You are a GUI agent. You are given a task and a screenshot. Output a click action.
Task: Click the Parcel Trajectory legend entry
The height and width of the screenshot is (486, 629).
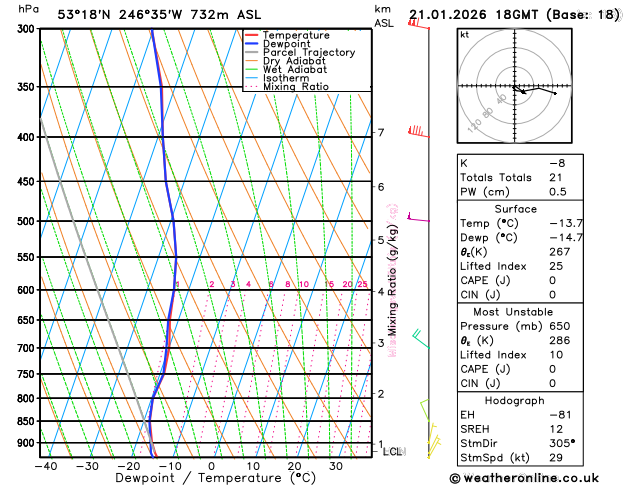click(300, 53)
